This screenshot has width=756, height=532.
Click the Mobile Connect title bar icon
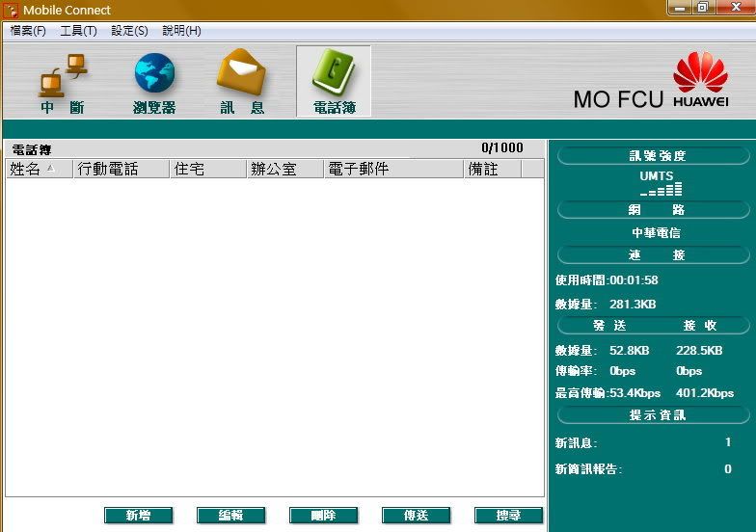point(11,10)
